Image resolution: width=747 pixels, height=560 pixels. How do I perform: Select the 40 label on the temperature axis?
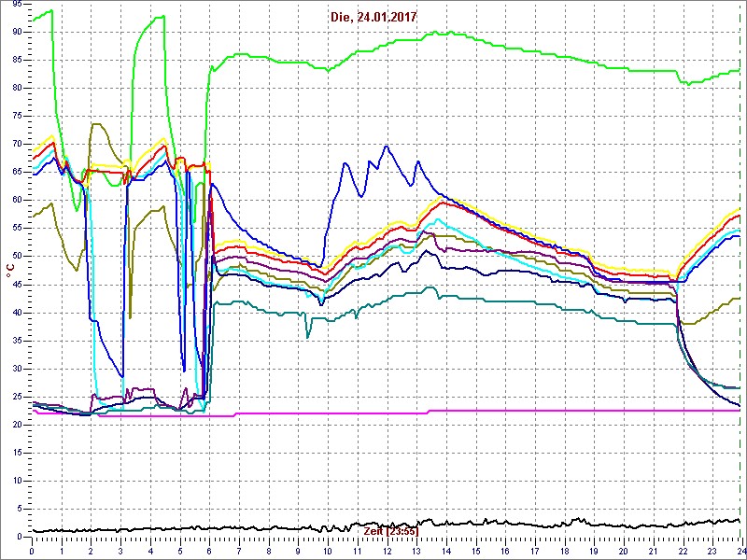coord(17,313)
